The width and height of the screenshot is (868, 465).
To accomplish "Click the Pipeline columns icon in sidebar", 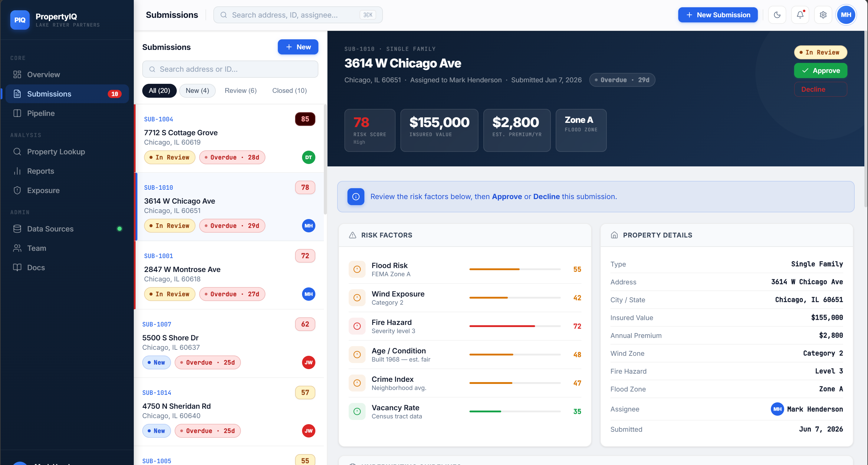I will [x=17, y=113].
